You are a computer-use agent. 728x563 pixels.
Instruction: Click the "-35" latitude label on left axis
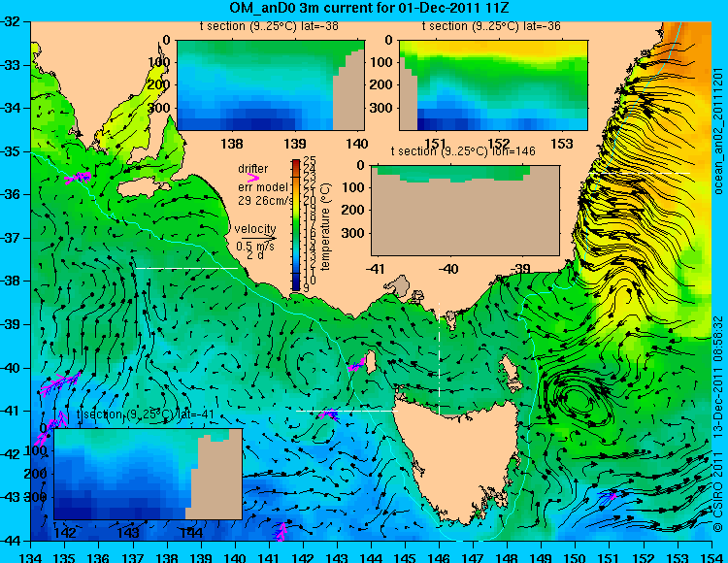coord(11,151)
